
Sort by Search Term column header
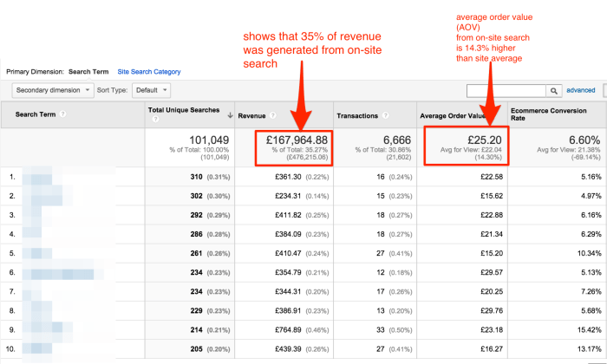point(37,115)
